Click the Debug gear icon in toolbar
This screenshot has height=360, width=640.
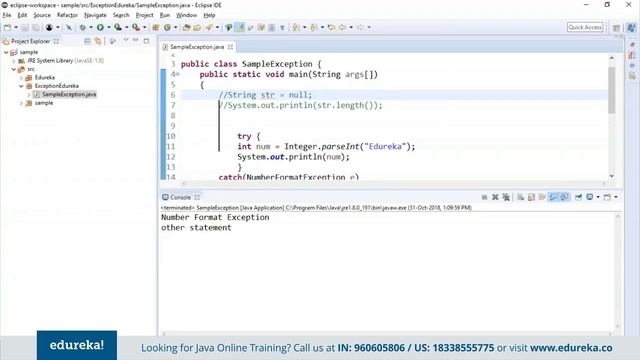pyautogui.click(x=83, y=27)
